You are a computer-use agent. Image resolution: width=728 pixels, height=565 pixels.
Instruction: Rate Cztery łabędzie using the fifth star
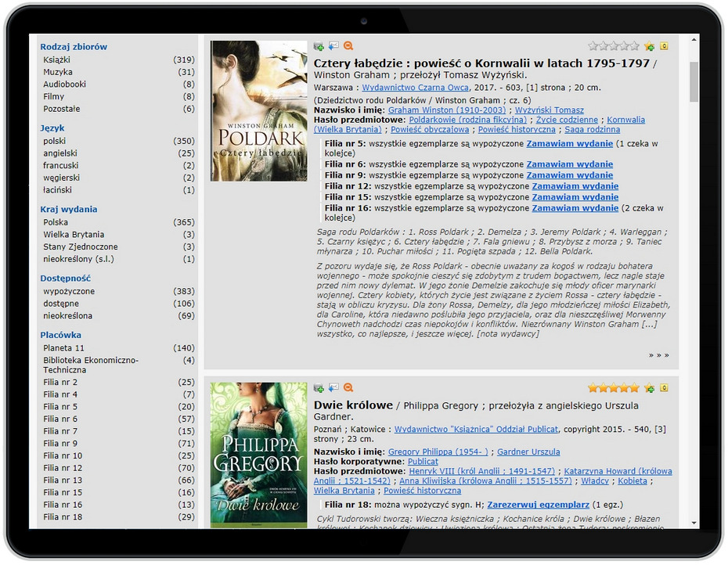(x=634, y=47)
